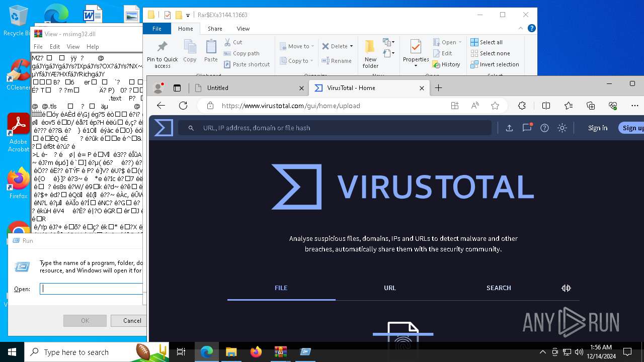Select the VirusTotal URL tab
This screenshot has height=362, width=644.
click(390, 288)
